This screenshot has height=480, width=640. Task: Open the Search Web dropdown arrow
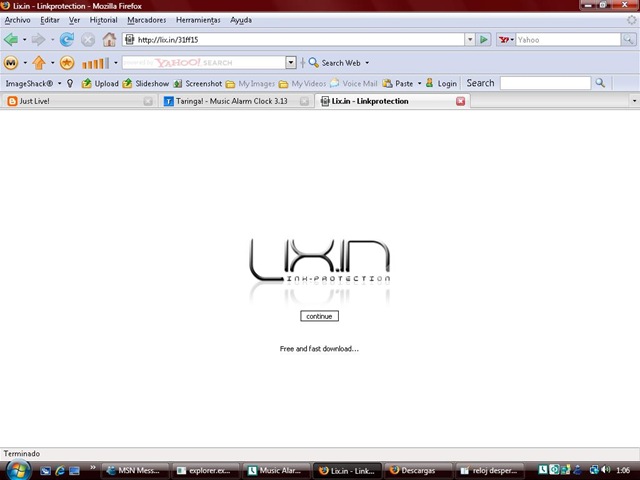click(x=367, y=63)
